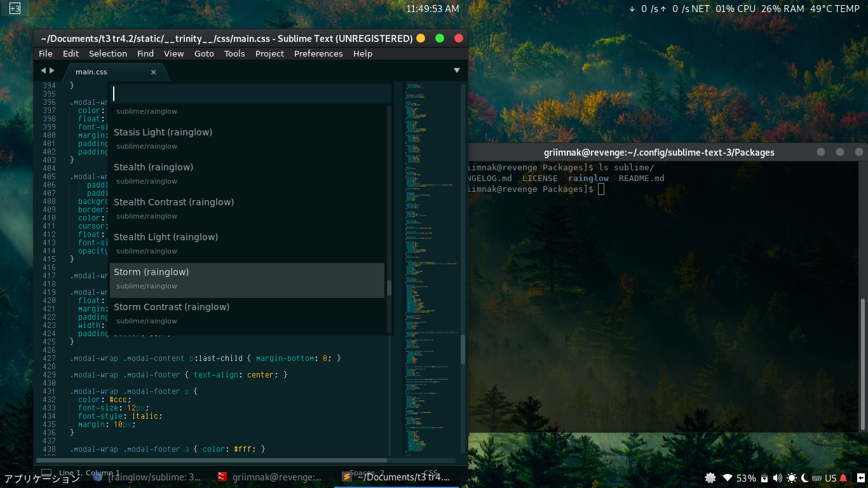
Task: Click the NET speed indicator
Action: coord(669,8)
